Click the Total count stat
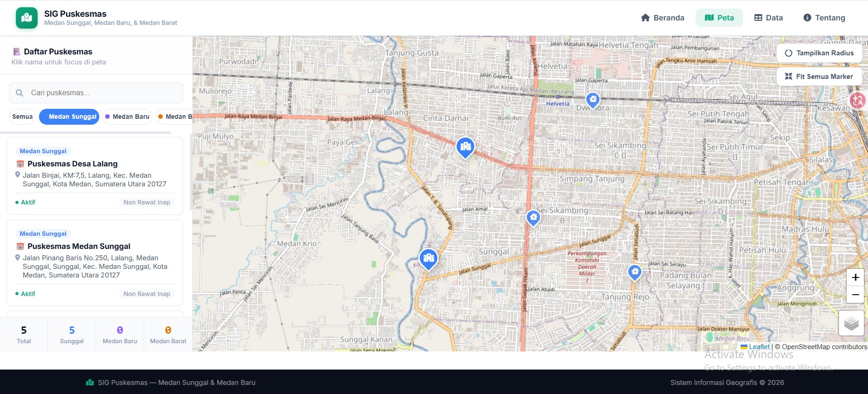This screenshot has width=868, height=394. (24, 335)
